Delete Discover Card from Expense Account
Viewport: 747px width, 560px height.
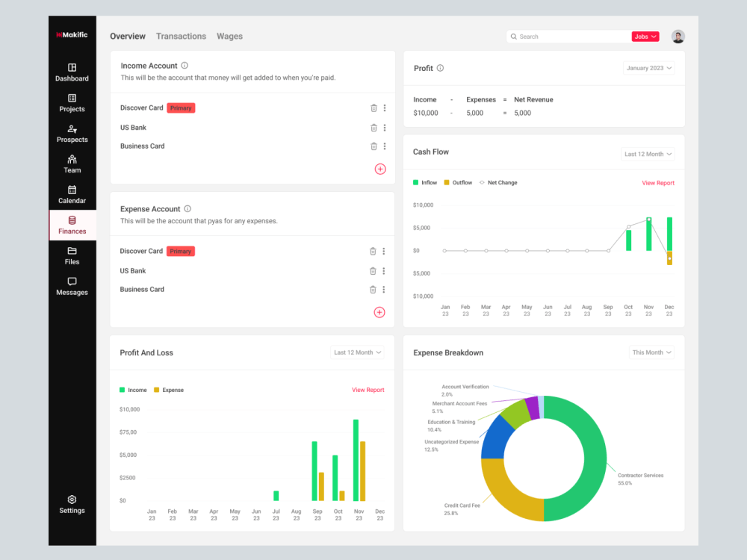[x=373, y=252]
